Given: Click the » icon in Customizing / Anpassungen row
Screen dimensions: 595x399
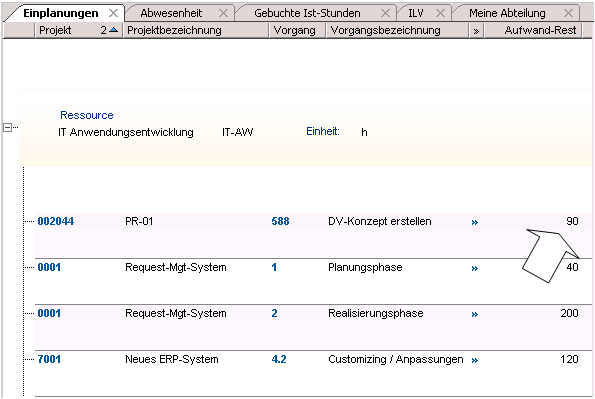Looking at the screenshot, I should [475, 360].
